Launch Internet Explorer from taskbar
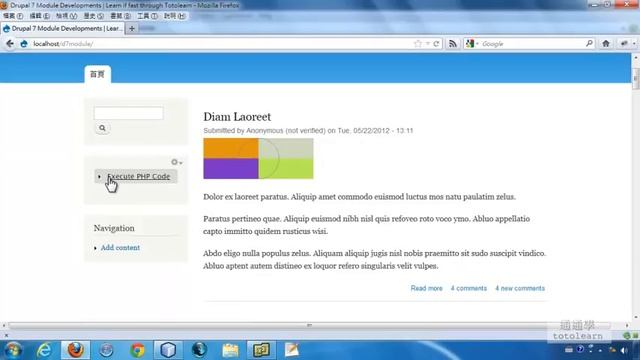640x360 pixels. tap(44, 350)
